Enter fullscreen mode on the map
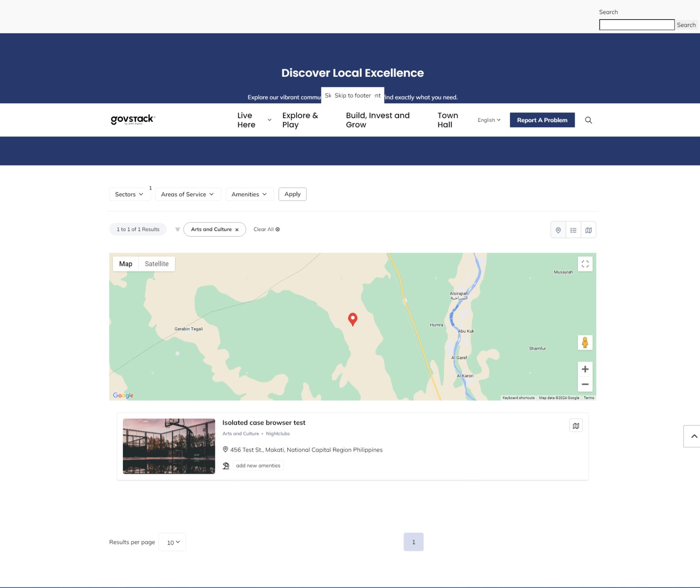 click(585, 264)
